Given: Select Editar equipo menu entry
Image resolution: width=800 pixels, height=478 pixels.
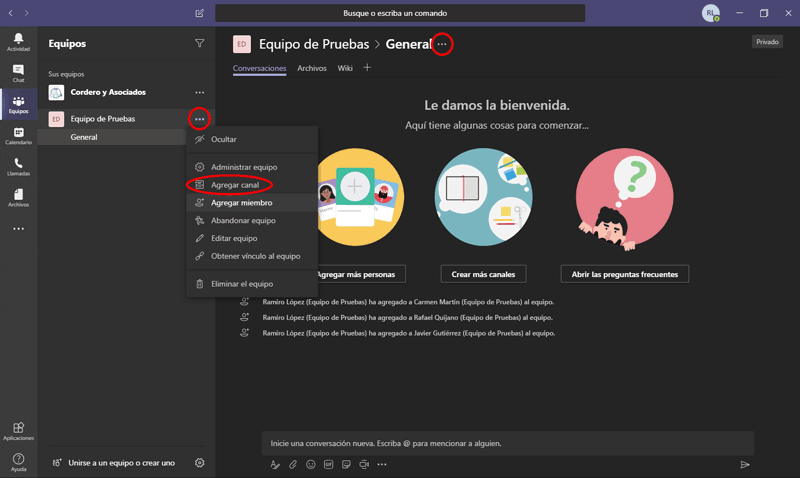Looking at the screenshot, I should (252, 238).
